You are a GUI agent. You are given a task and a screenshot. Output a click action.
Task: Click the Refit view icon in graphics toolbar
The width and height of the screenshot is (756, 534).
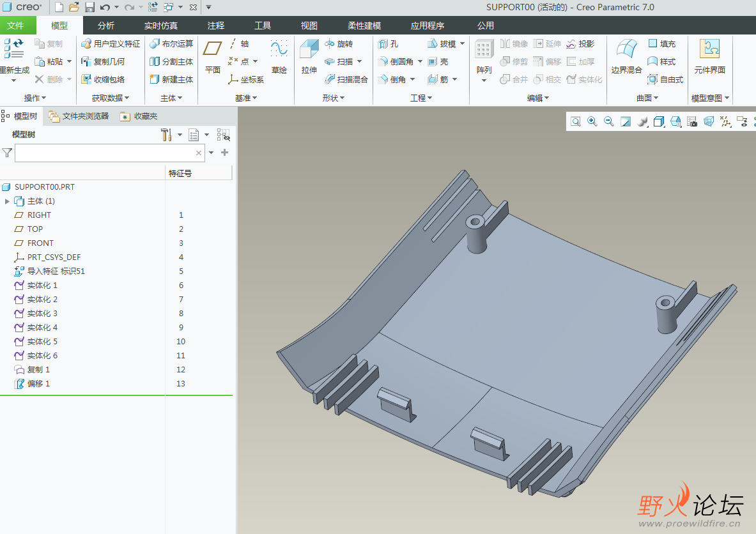point(576,121)
